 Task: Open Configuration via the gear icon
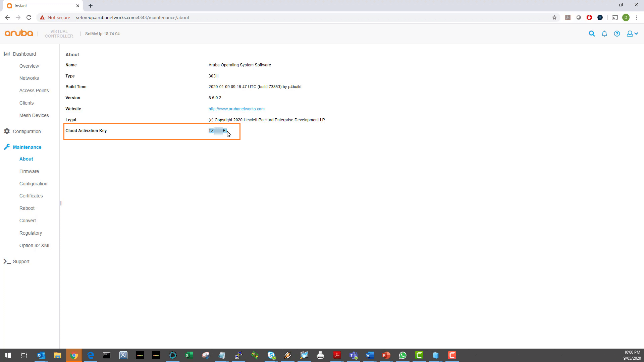coord(7,131)
